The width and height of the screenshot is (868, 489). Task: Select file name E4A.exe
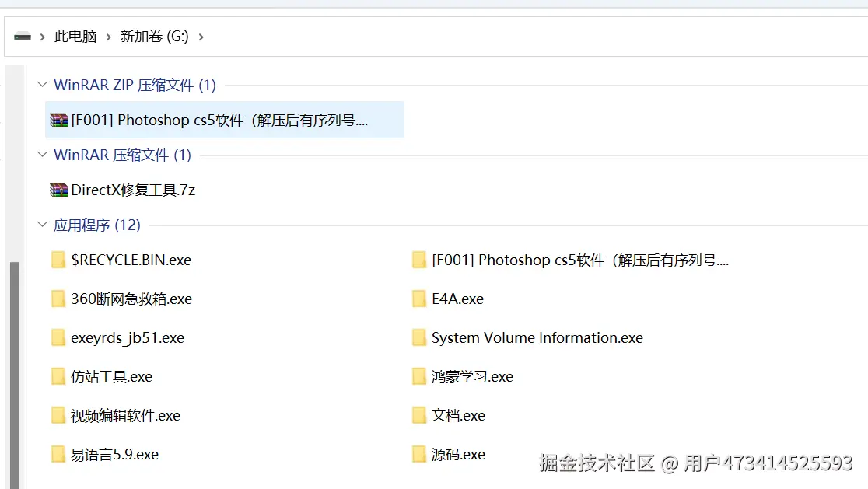click(458, 299)
